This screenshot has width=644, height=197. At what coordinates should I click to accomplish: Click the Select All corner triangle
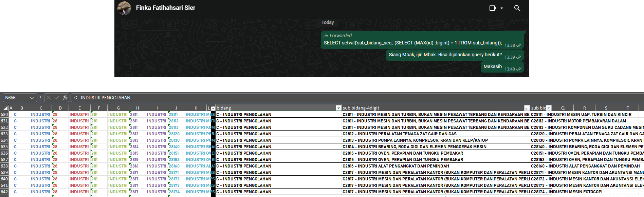[x=5, y=108]
